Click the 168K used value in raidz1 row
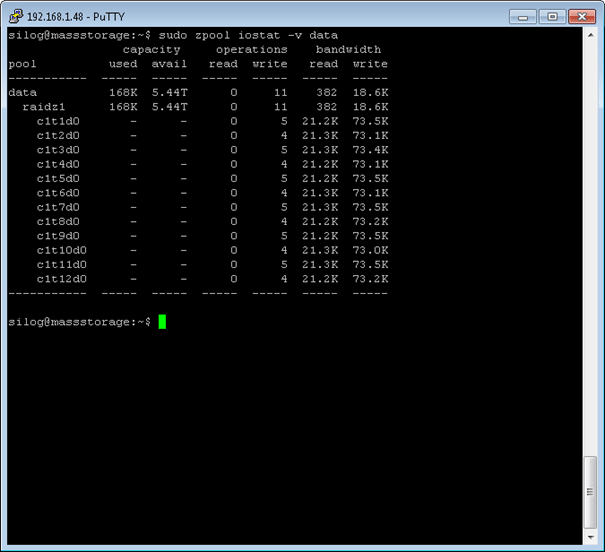Screen dimensions: 605x552 (x=123, y=107)
